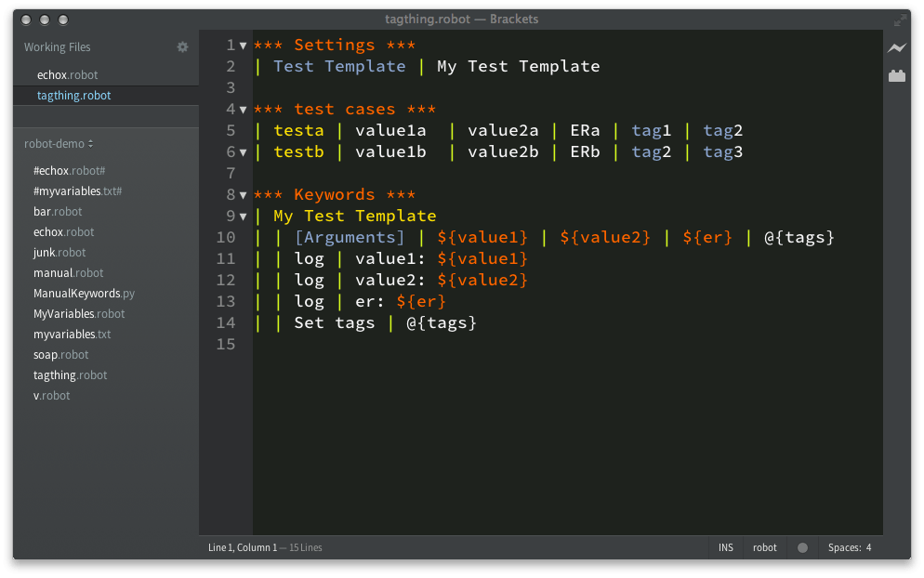The height and width of the screenshot is (578, 924).
Task: Open the robot language mode selector
Action: [764, 547]
